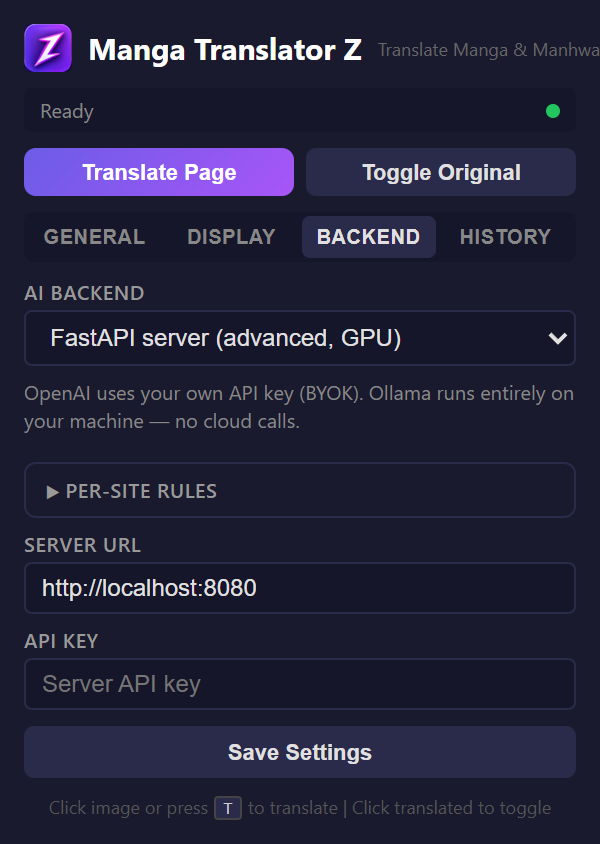Click the dropdown chevron on the backend selector
This screenshot has width=600, height=844.
click(557, 338)
